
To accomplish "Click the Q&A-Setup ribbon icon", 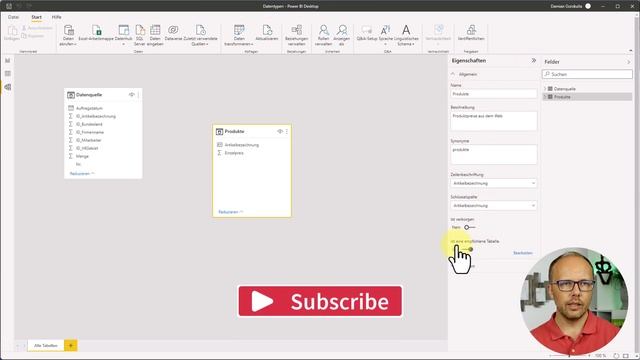I will click(x=367, y=33).
